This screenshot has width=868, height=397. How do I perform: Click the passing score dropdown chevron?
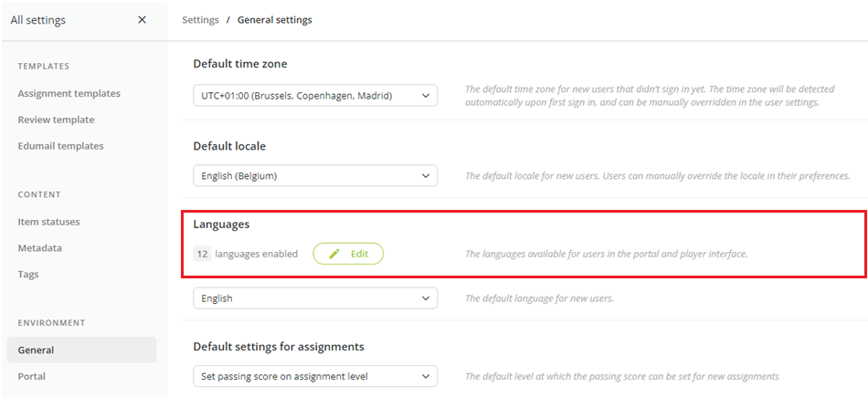tap(425, 377)
